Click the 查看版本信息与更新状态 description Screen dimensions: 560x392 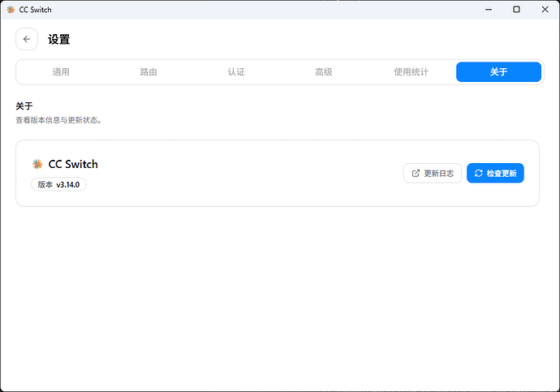[x=58, y=120]
